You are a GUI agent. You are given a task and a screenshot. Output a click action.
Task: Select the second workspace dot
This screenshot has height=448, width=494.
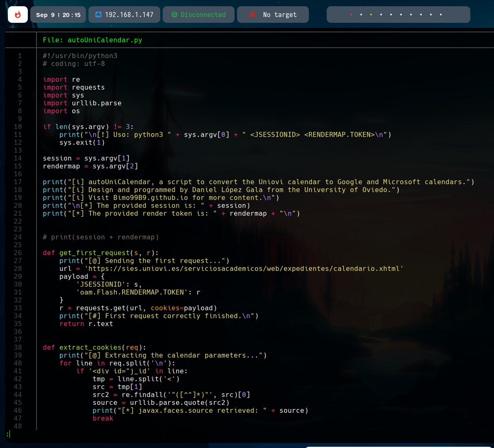click(x=361, y=15)
